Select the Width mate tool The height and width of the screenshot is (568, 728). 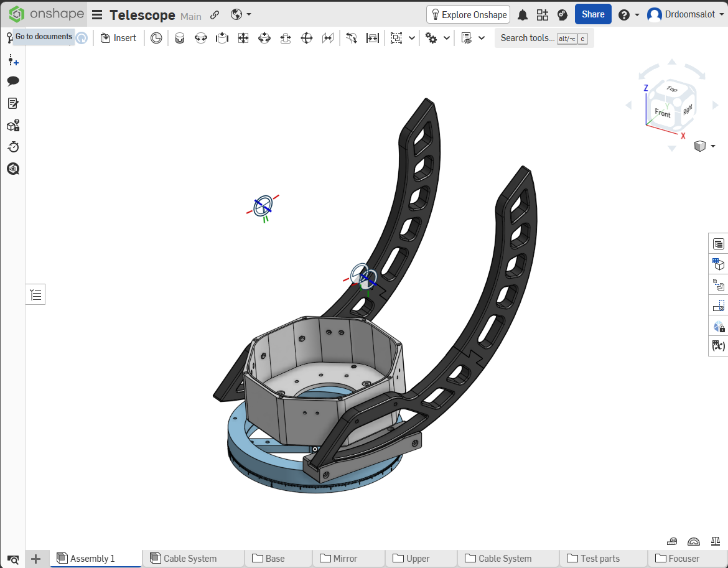pos(373,38)
